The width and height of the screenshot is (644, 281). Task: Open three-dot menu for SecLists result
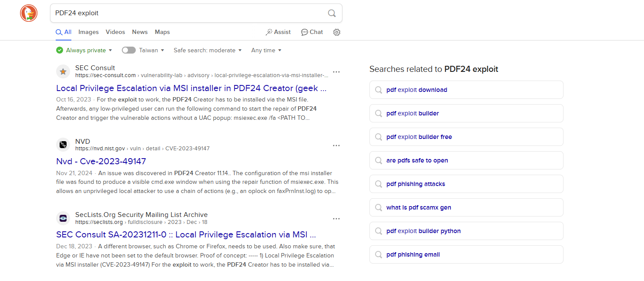coord(336,219)
